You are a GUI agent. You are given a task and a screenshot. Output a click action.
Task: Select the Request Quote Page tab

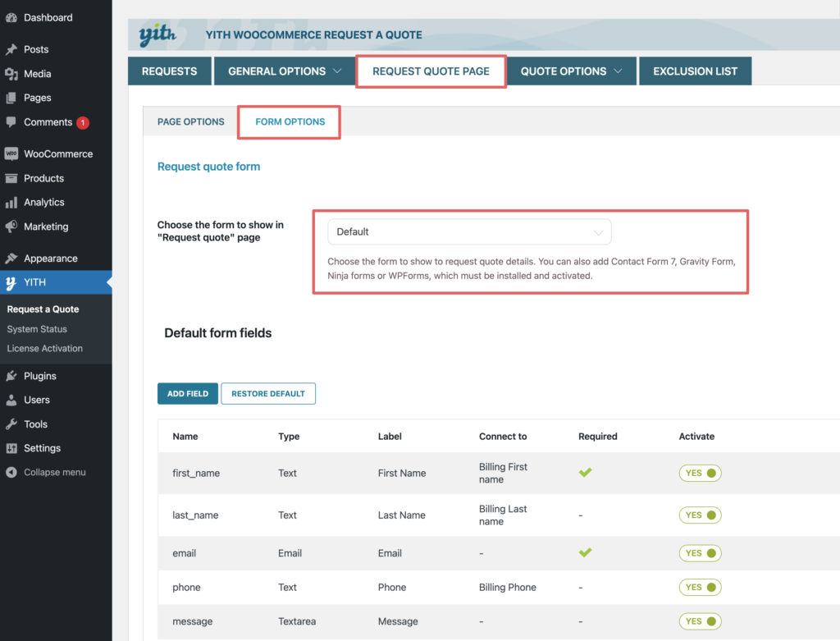point(431,71)
